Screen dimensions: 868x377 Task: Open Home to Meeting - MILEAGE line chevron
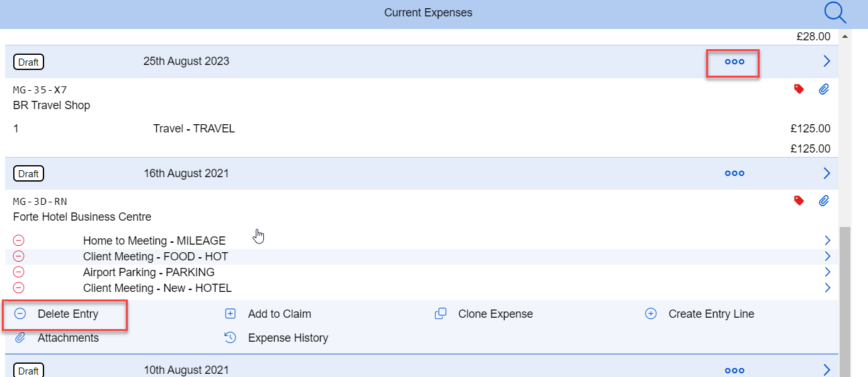tap(828, 240)
